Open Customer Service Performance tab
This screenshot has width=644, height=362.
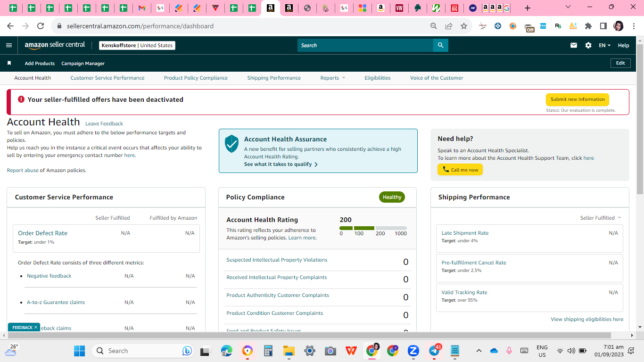pos(107,78)
